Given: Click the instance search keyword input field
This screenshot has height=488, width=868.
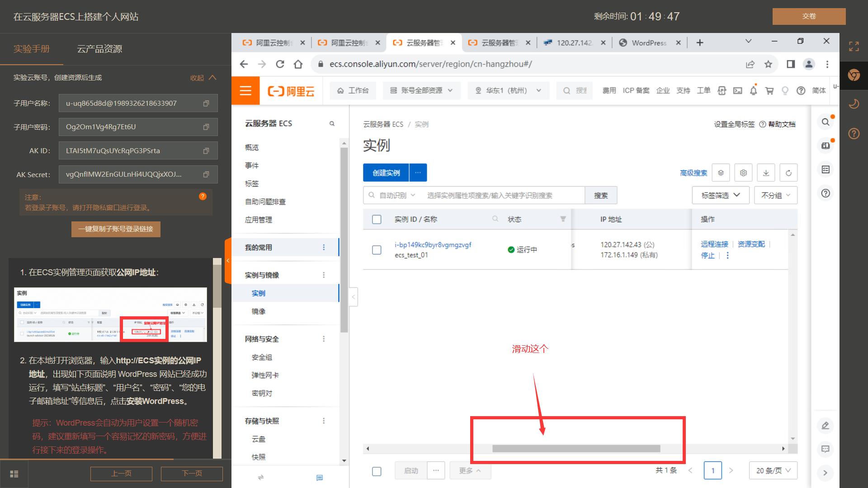Looking at the screenshot, I should click(503, 195).
